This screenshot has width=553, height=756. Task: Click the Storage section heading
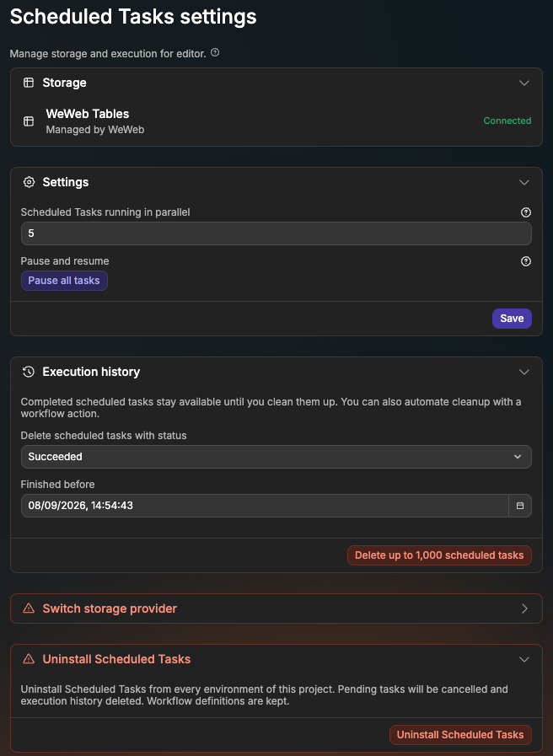click(x=64, y=83)
